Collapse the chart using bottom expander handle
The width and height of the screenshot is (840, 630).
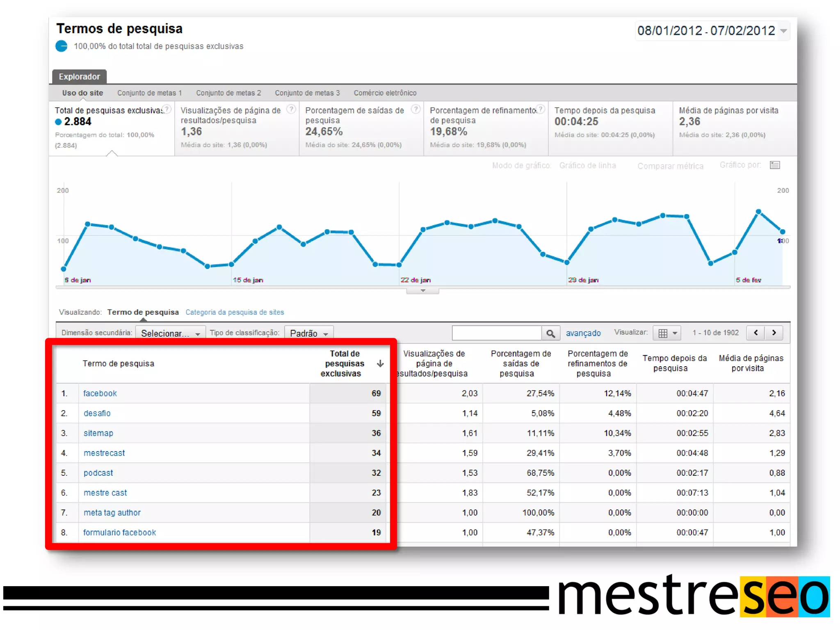click(x=422, y=291)
